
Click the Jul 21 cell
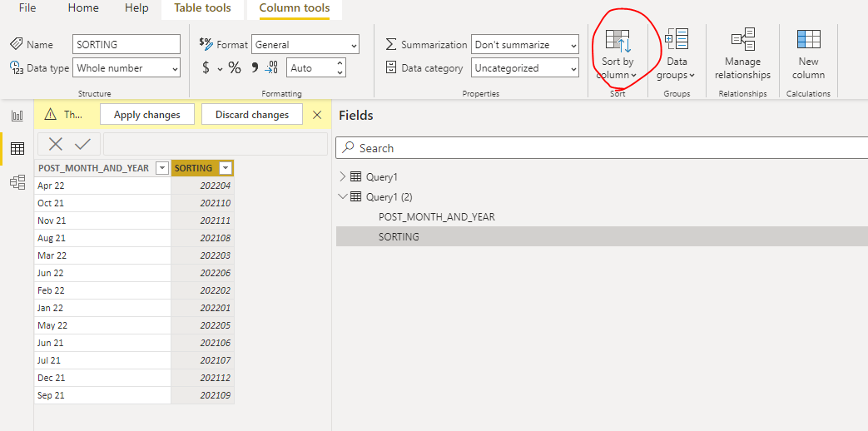click(x=102, y=360)
